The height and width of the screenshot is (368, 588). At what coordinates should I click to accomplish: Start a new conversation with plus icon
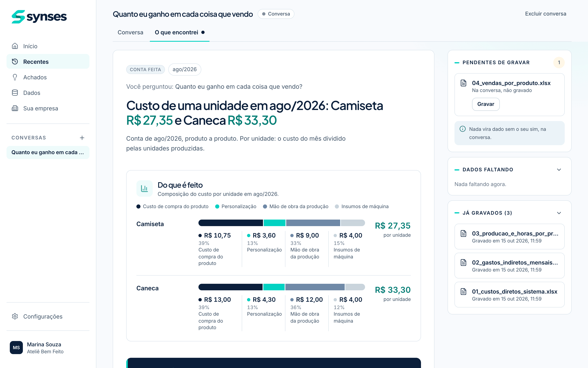coord(82,138)
